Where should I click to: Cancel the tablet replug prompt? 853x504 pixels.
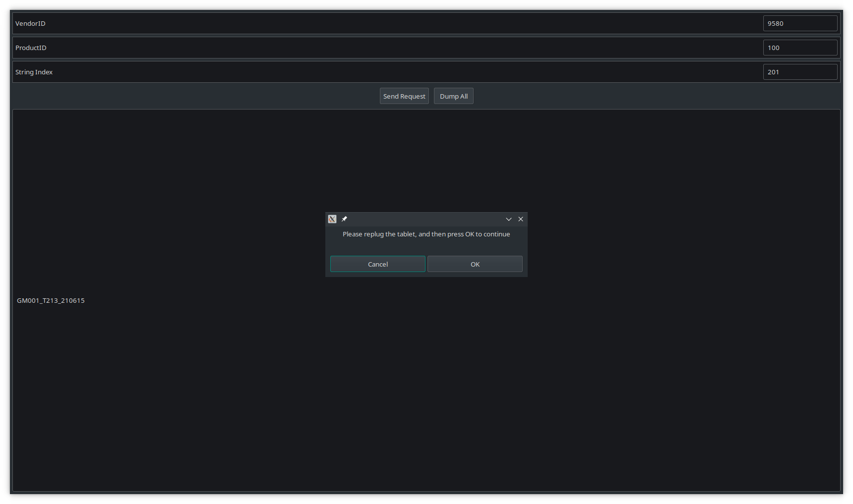(x=377, y=264)
